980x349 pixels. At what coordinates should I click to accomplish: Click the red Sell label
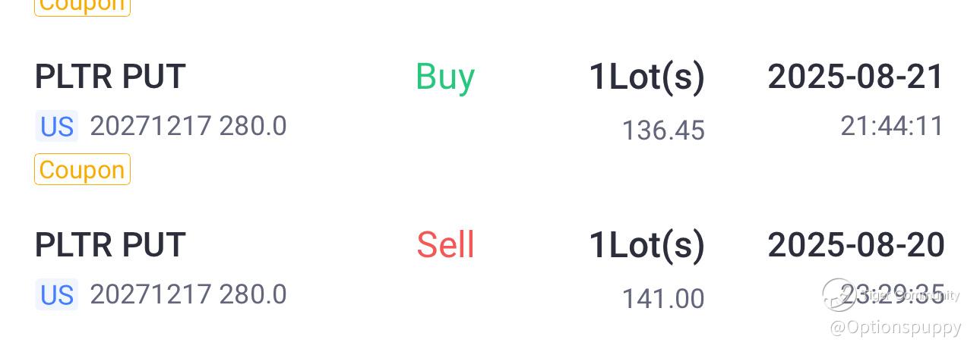click(445, 245)
